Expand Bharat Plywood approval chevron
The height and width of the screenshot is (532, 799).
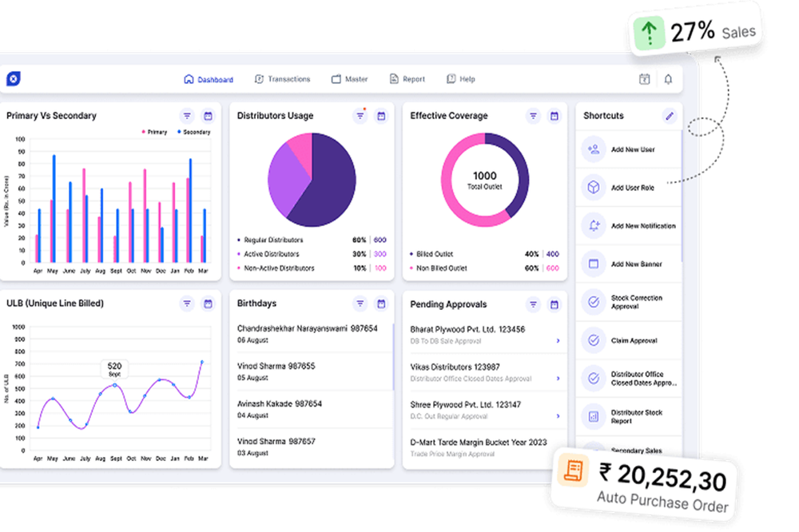558,340
